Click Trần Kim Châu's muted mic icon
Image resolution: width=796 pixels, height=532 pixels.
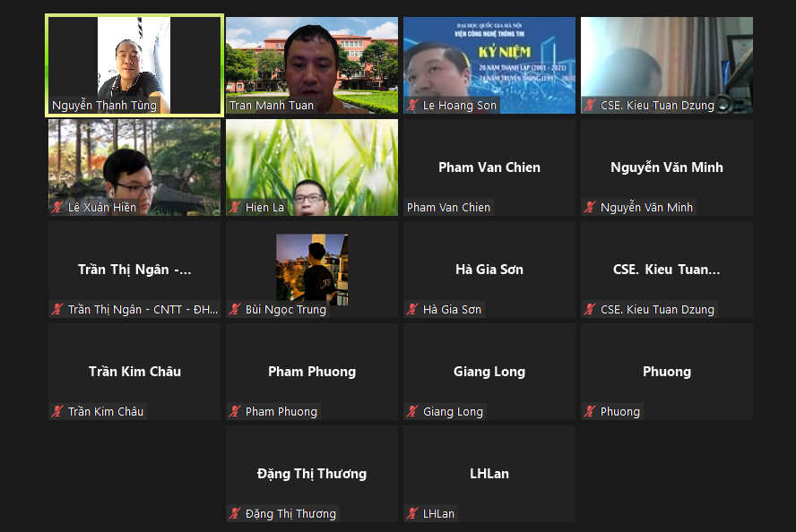tap(56, 411)
